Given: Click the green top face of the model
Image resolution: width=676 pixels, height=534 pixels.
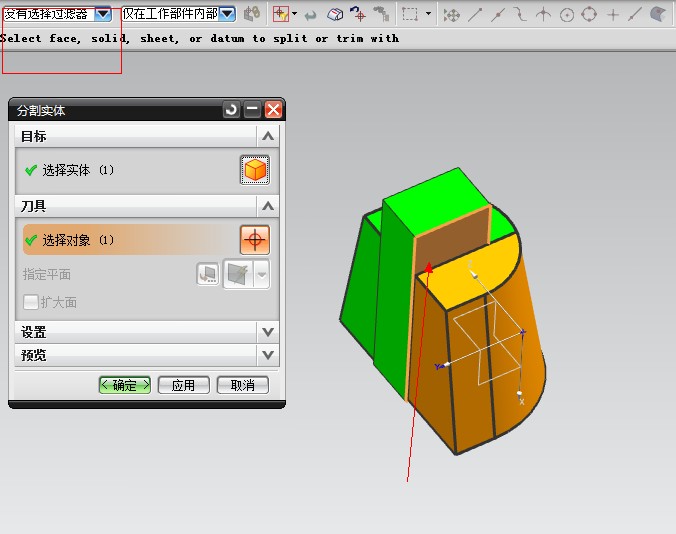Looking at the screenshot, I should (x=435, y=203).
